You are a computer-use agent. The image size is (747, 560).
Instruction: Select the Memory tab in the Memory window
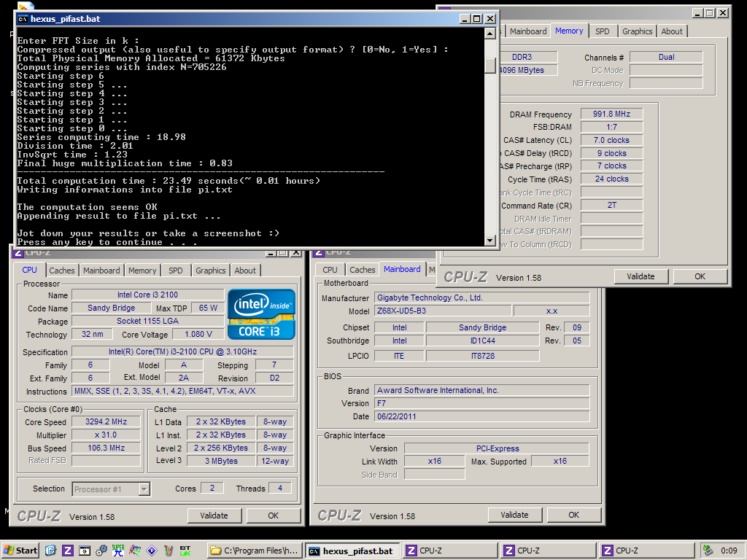pos(569,31)
